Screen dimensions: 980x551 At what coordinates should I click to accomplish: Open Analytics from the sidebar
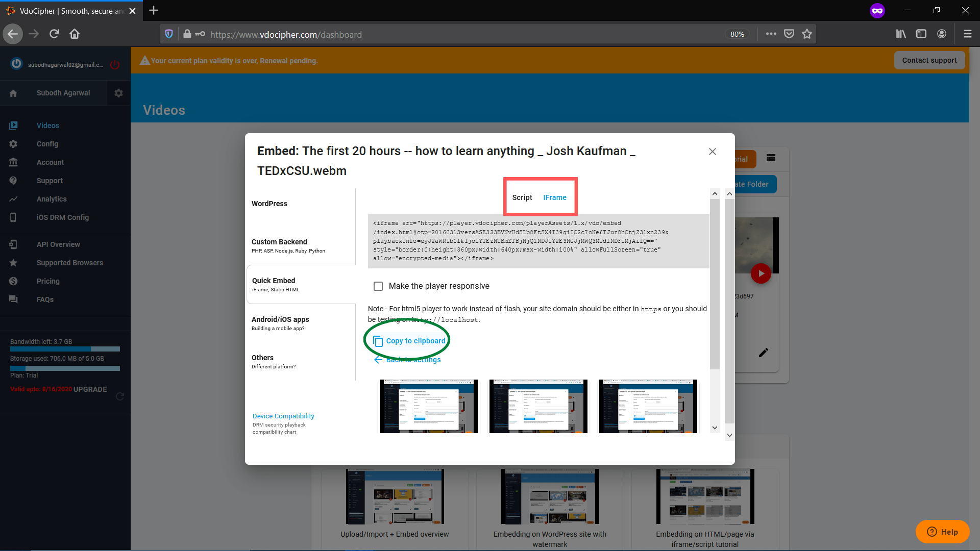(51, 199)
